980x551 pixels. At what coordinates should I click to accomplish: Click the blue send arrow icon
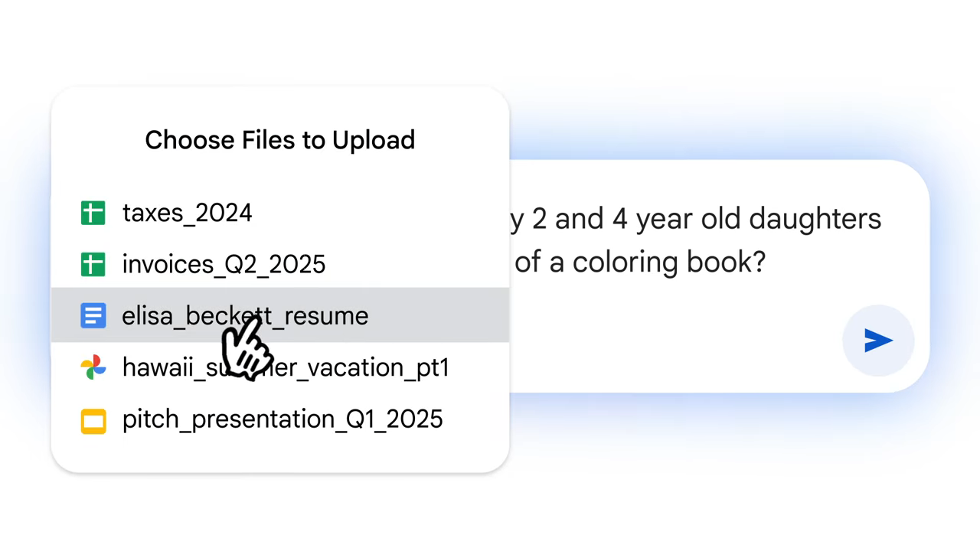[877, 341]
